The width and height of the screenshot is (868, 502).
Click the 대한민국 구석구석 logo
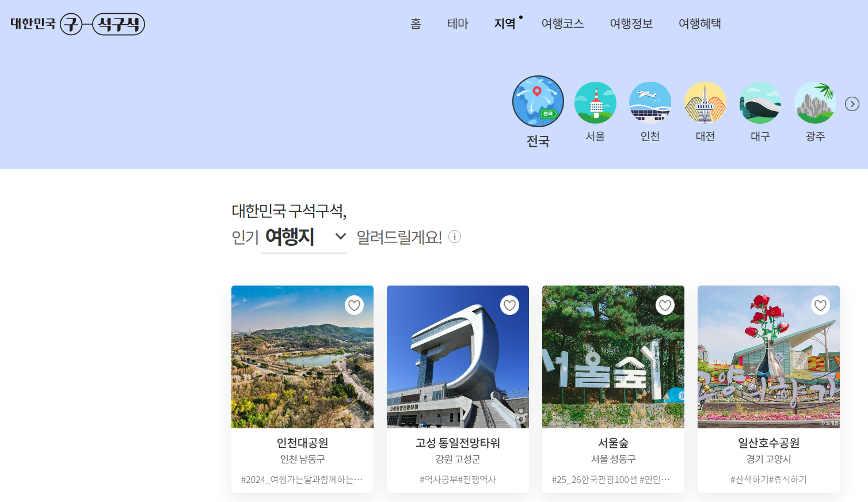pos(76,24)
